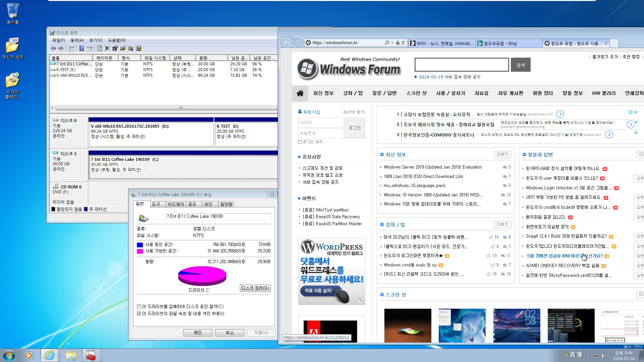Click the Disk Cleanup button
Image resolution: width=644 pixels, height=362 pixels.
tap(255, 288)
